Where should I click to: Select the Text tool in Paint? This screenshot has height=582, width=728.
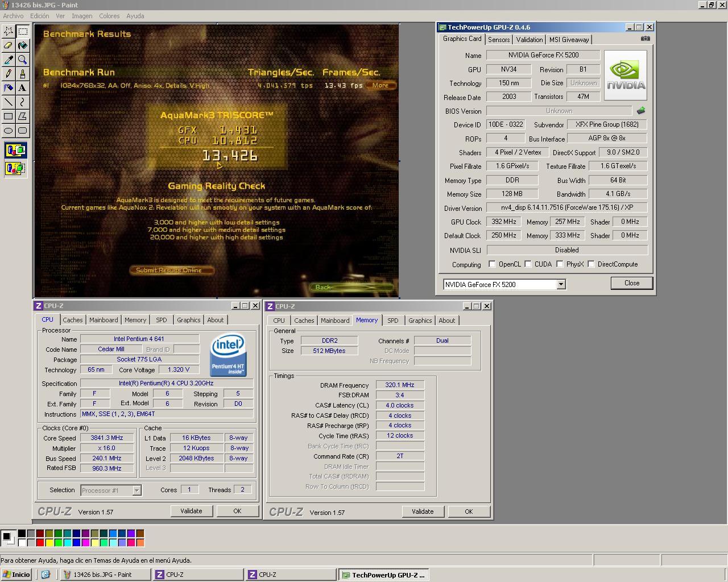point(23,88)
